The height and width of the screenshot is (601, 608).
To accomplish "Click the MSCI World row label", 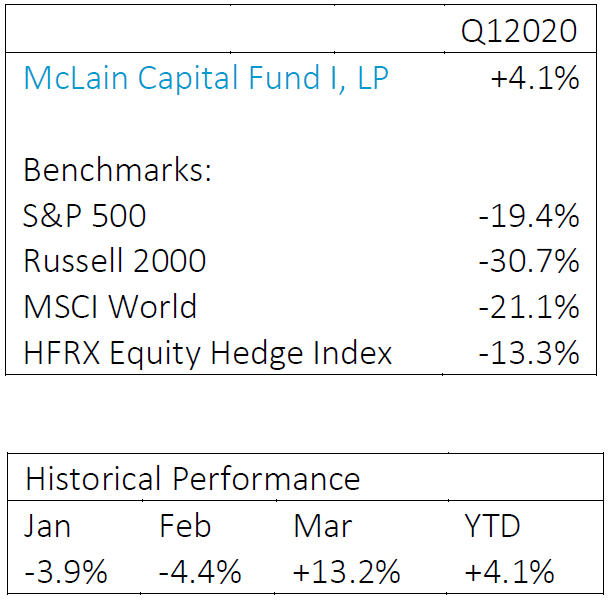I will (110, 307).
